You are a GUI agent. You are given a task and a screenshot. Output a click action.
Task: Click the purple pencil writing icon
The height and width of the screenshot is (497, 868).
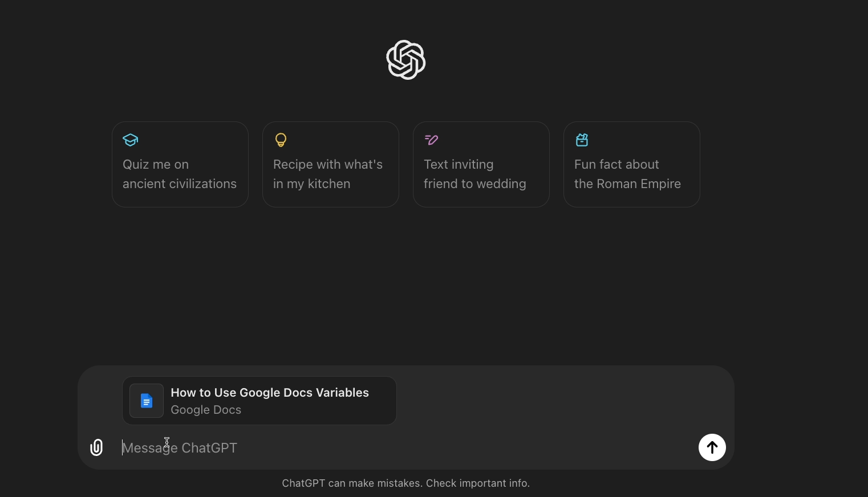(432, 140)
